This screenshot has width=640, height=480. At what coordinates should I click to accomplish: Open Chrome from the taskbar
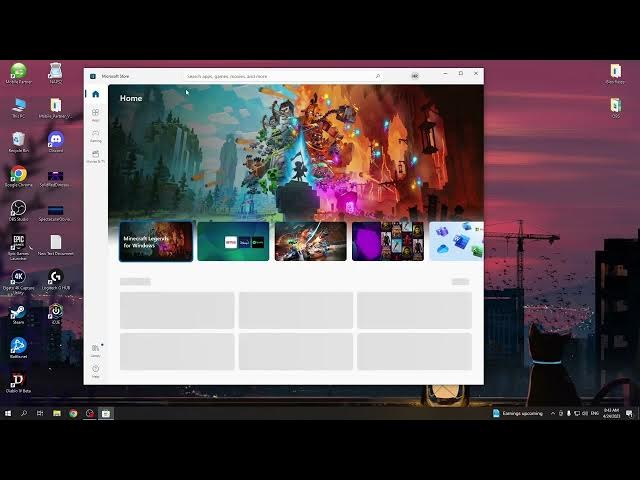[73, 413]
